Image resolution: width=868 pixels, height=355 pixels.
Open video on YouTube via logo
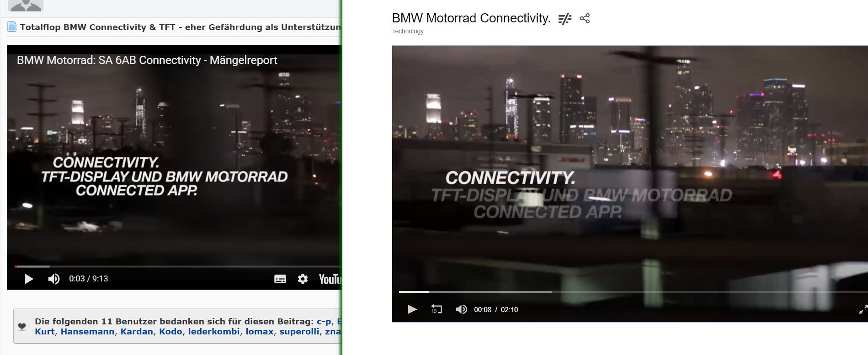pos(330,279)
